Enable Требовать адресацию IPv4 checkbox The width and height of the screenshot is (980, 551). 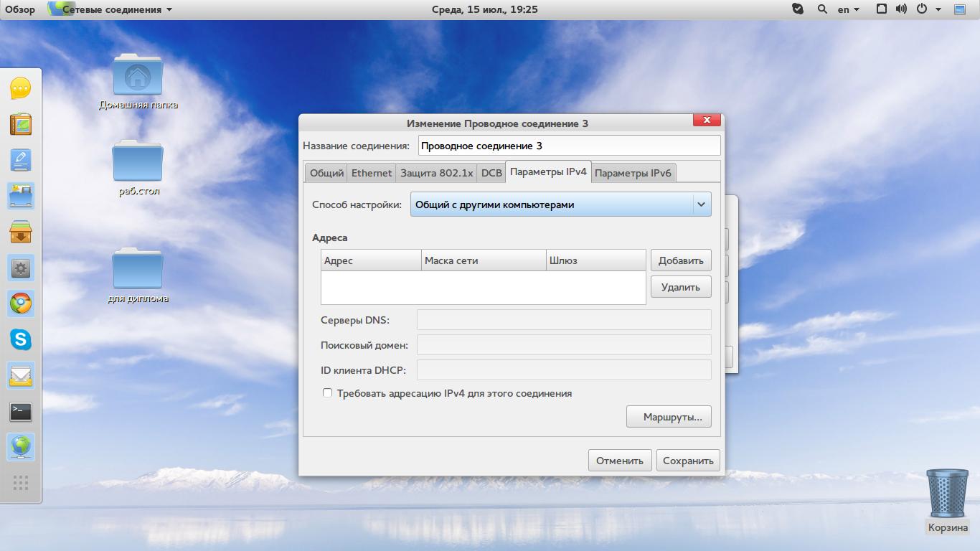(327, 393)
